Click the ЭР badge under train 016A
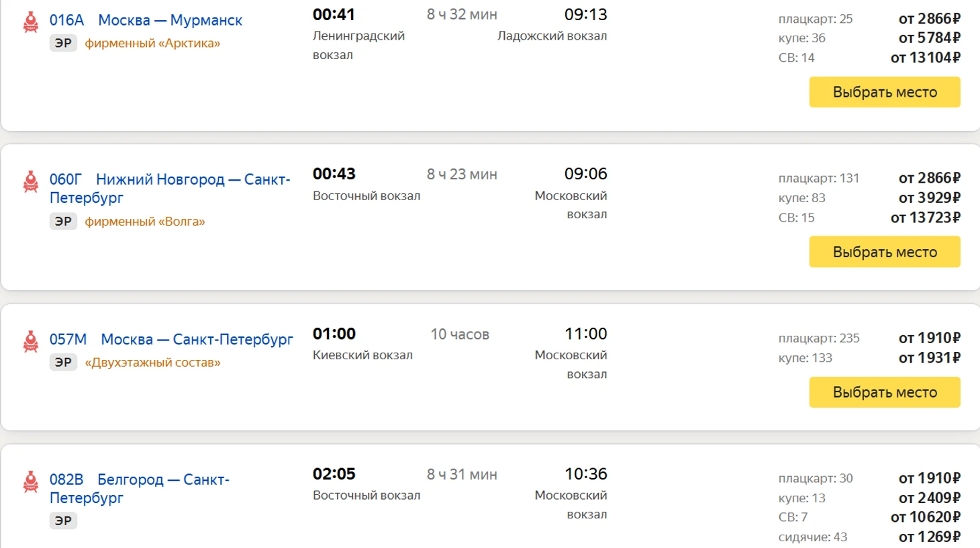 click(x=63, y=43)
